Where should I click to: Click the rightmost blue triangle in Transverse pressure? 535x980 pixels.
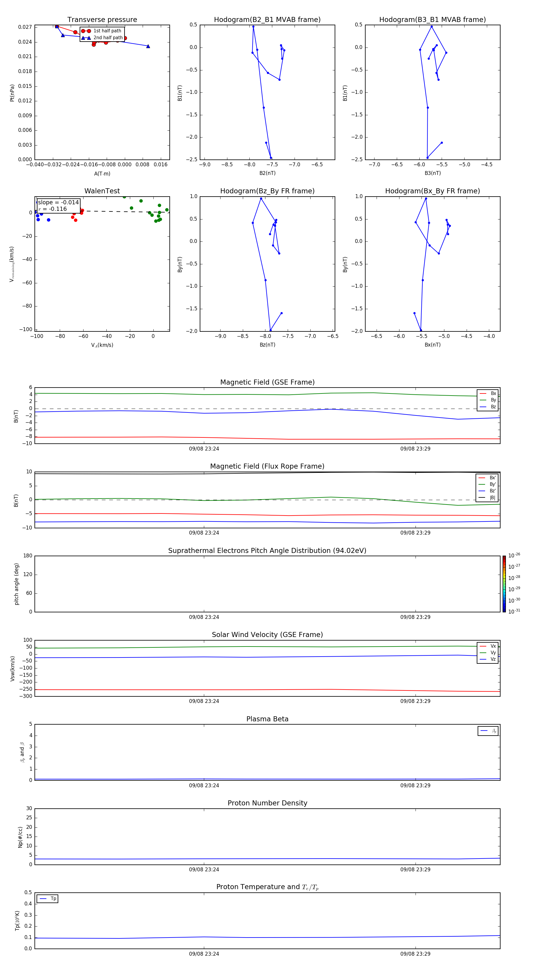(148, 46)
